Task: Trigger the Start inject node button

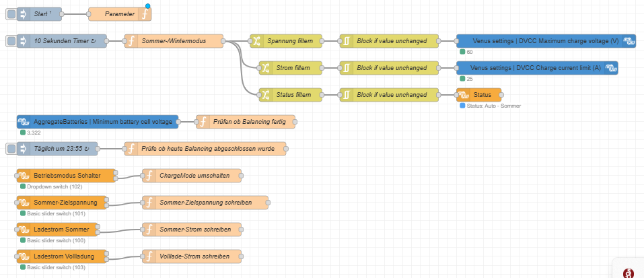Action: click(11, 14)
